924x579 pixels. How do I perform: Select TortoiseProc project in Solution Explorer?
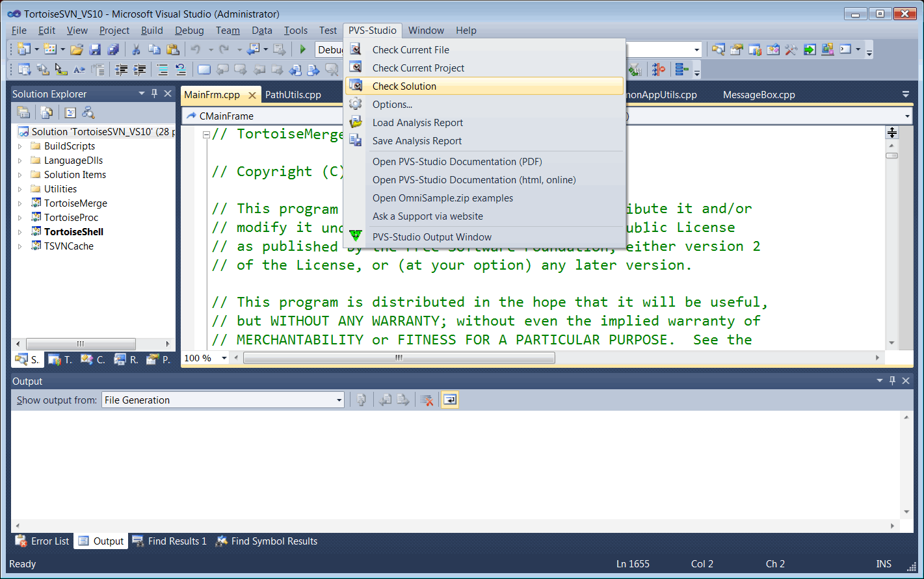coord(71,218)
